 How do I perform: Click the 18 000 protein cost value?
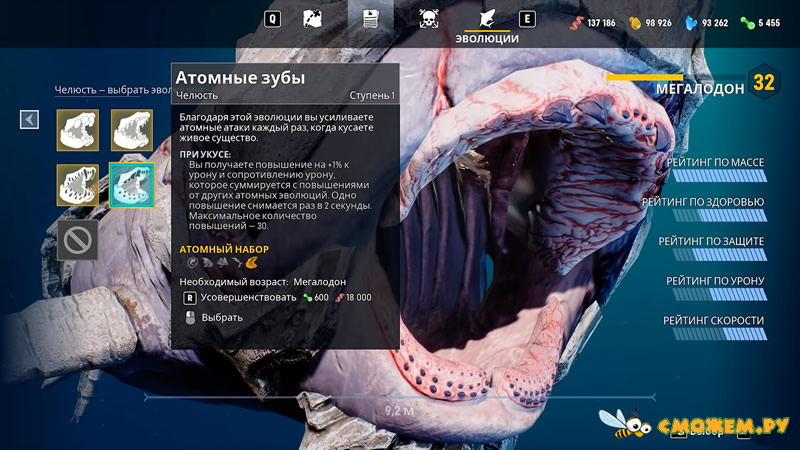(x=359, y=297)
